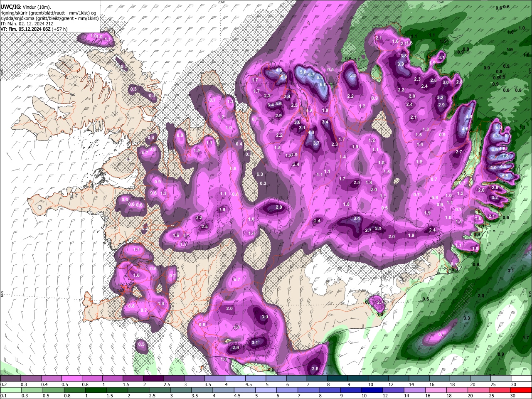Click the 'rigning/skúrir (grænt/blátt/rautt' legend description line
The width and height of the screenshot is (532, 399).
point(48,12)
